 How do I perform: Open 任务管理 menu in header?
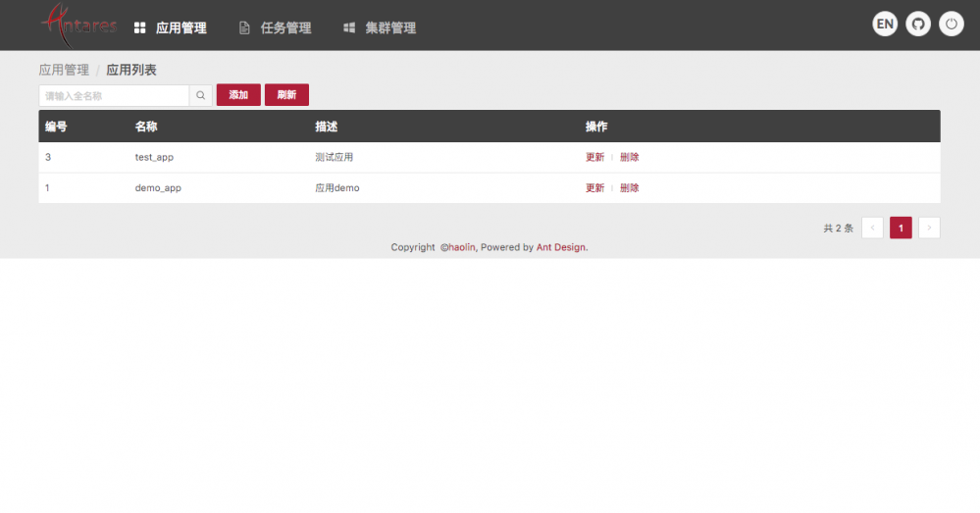point(275,28)
